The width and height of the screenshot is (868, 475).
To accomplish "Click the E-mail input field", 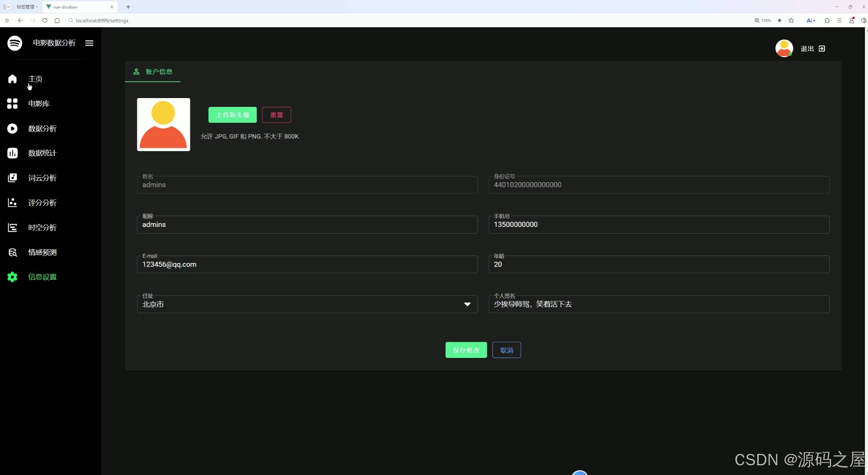I will (307, 264).
